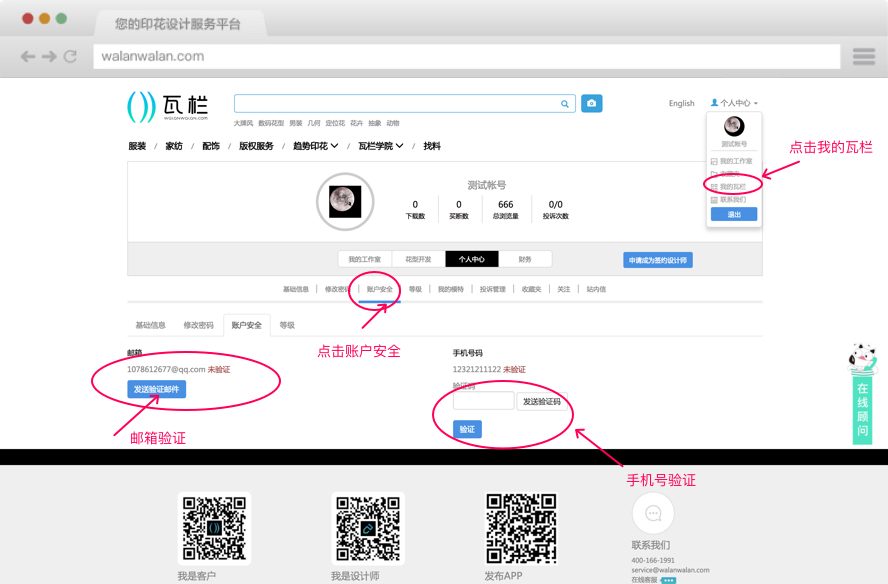Click the camera image-search icon in search bar
This screenshot has height=584, width=888.
591,103
